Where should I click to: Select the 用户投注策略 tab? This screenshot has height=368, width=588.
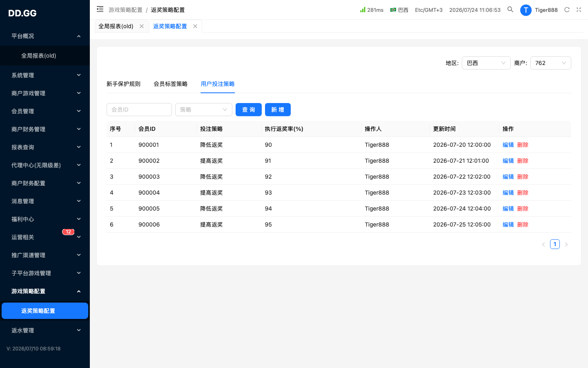(218, 84)
